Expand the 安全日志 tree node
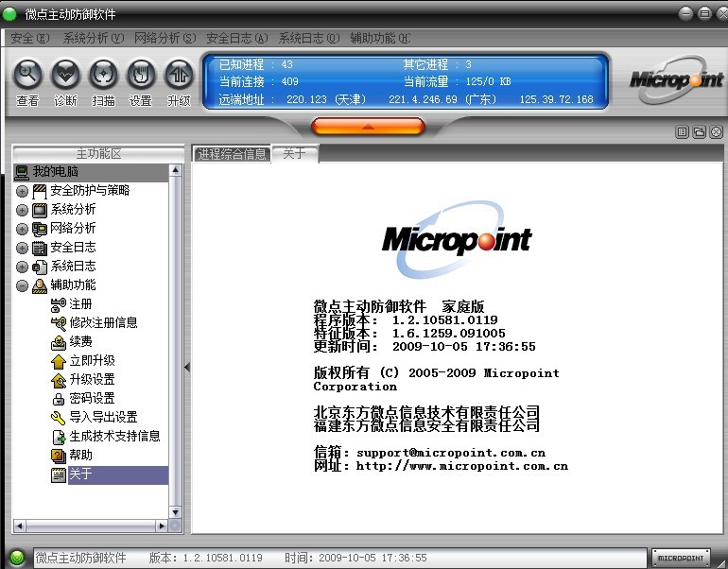 pos(22,248)
